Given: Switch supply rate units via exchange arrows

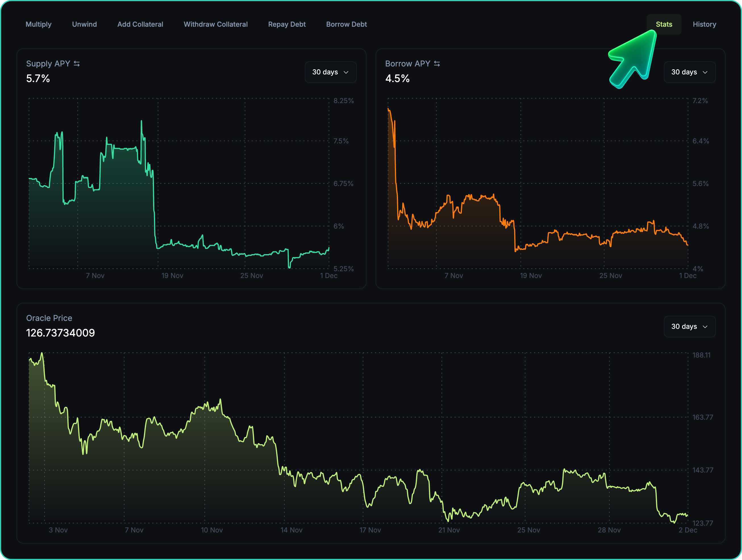Looking at the screenshot, I should click(77, 63).
